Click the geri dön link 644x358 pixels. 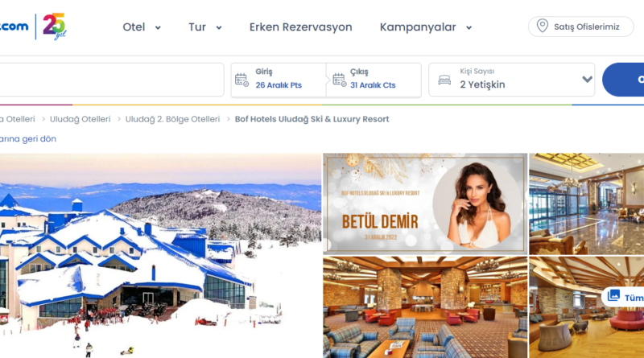tap(28, 138)
